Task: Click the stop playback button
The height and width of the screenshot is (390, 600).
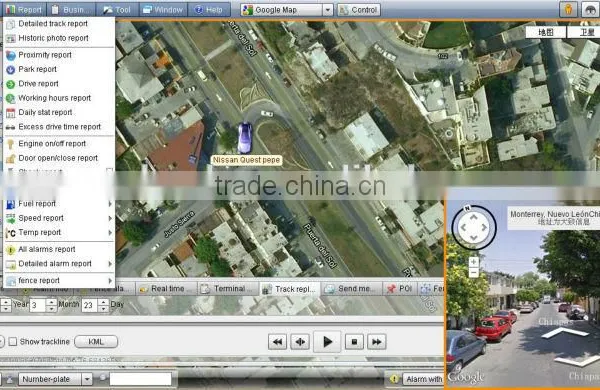Action: coord(354,342)
